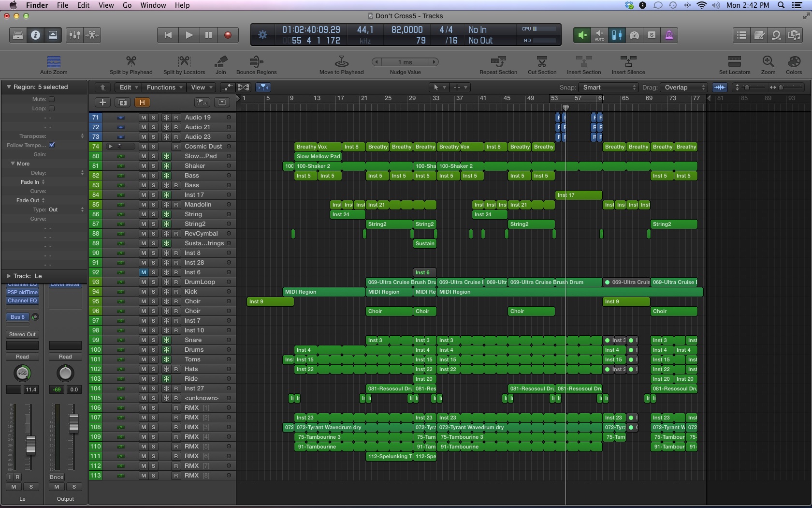Open the Window menu in menu bar
The image size is (812, 508).
coord(153,5)
